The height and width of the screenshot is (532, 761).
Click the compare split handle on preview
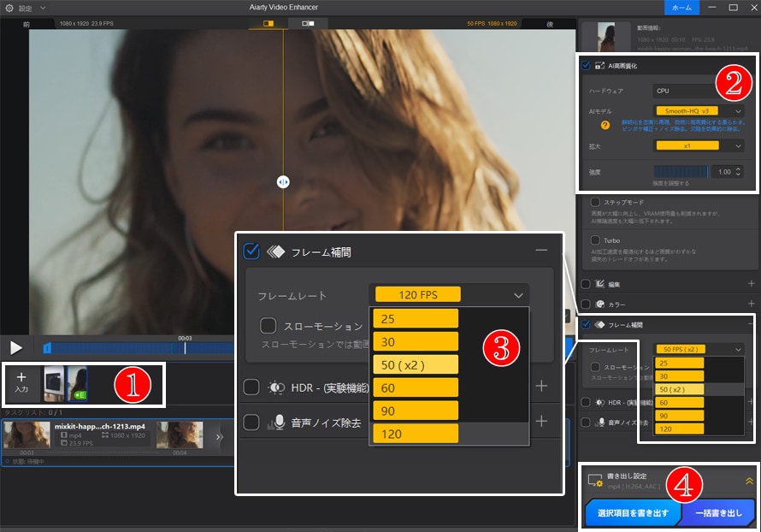pyautogui.click(x=283, y=181)
